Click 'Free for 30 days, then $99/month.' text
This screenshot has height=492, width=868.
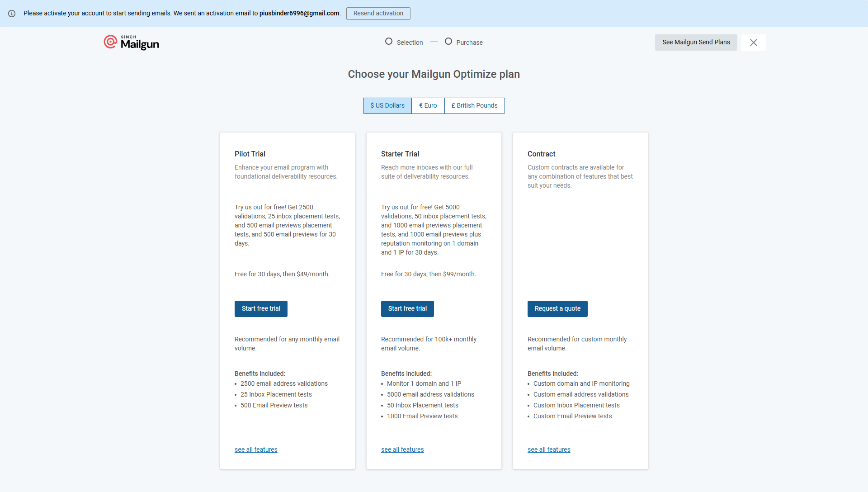[x=429, y=274]
